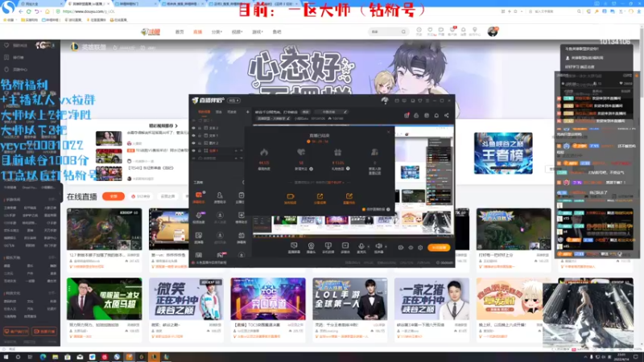Toggle orange checkbox at summary dialog bottom
Image resolution: width=644 pixels, height=362 pixels.
(364, 209)
